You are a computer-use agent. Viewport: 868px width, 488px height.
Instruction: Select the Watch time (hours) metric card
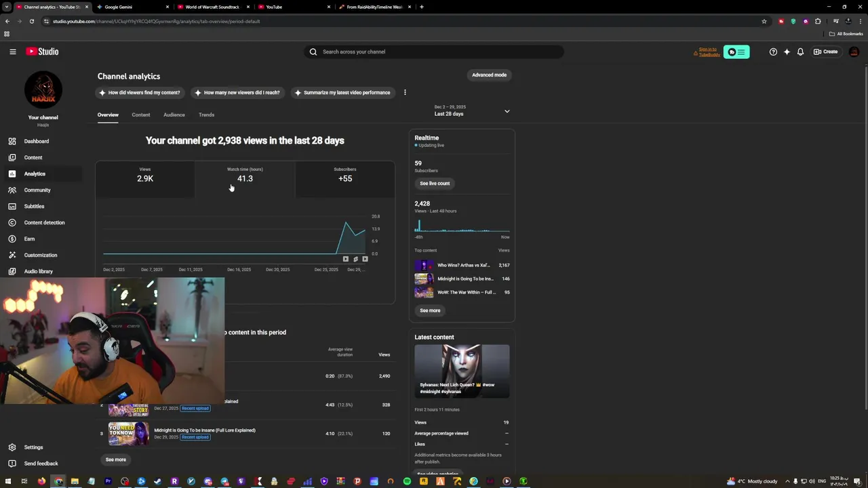245,179
